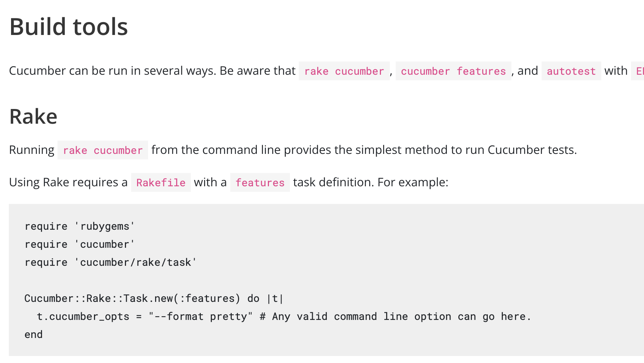The height and width of the screenshot is (363, 644).
Task: Click the 'autotest' inline code
Action: pyautogui.click(x=571, y=71)
